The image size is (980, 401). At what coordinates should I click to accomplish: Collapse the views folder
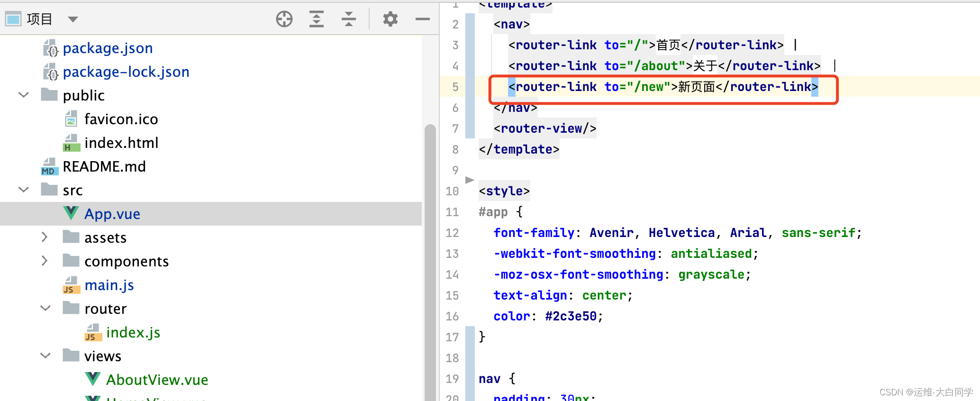45,355
